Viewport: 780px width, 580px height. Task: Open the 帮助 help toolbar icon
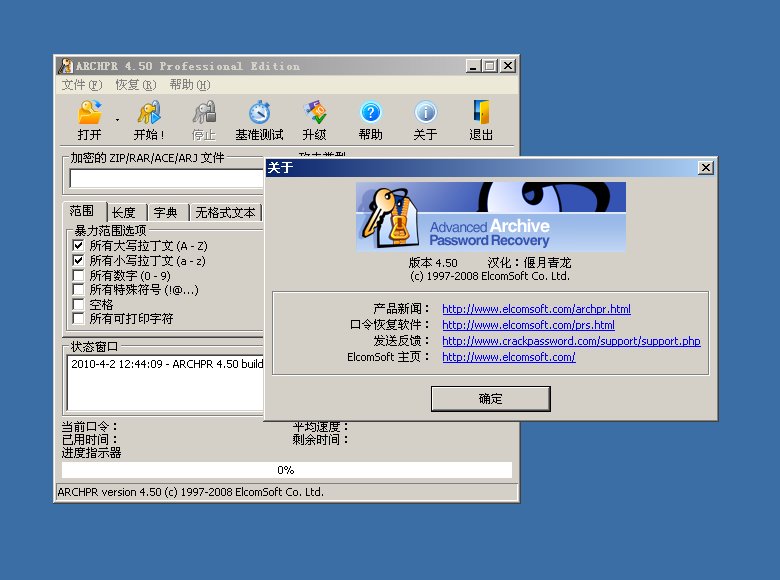coord(370,120)
